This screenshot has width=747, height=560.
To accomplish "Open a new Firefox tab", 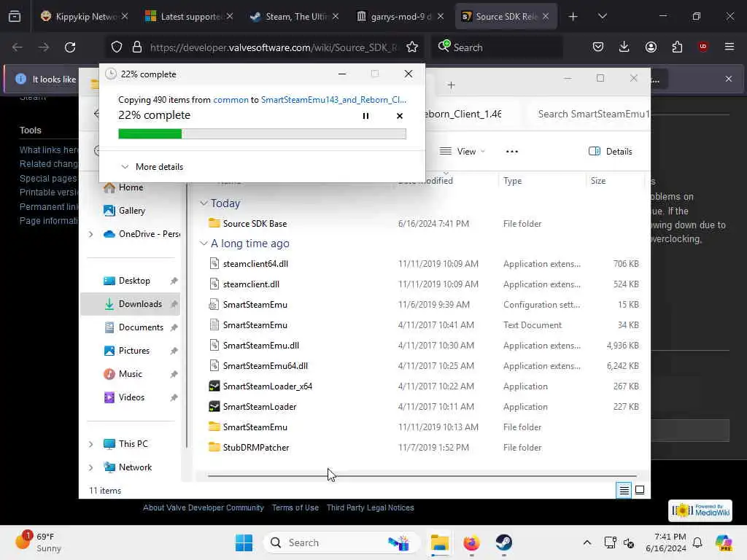I will [x=573, y=16].
